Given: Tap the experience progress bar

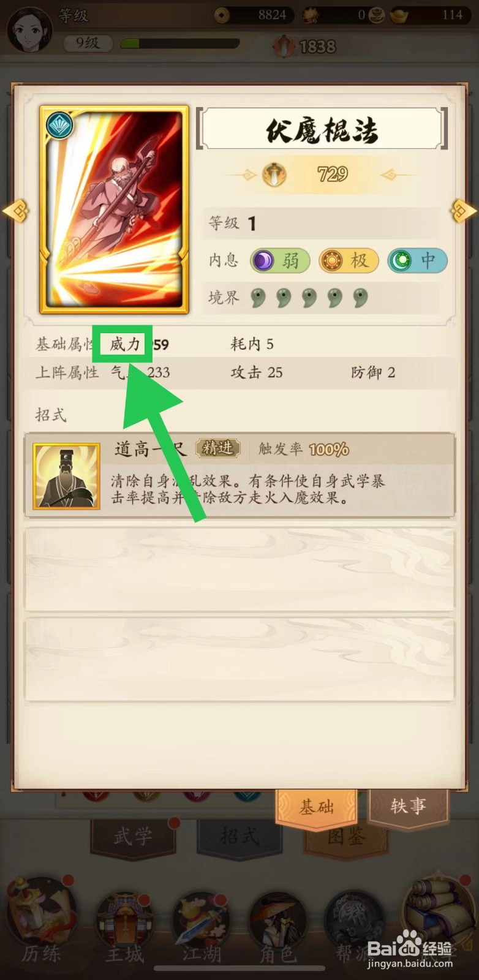Looking at the screenshot, I should [x=180, y=43].
